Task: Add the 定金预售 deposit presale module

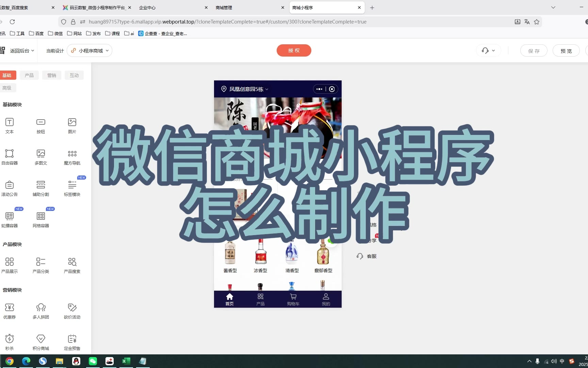Action: 72,342
